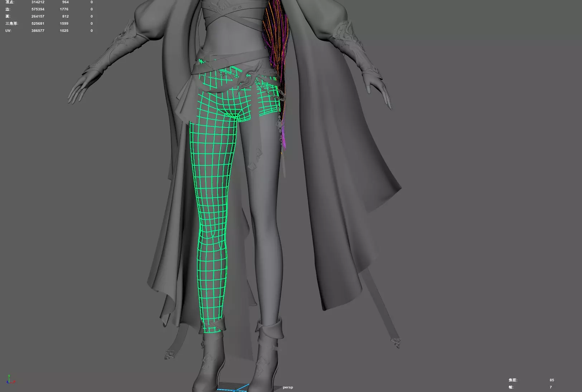Click the 边 edge count label
582x392 pixels.
coord(8,9)
